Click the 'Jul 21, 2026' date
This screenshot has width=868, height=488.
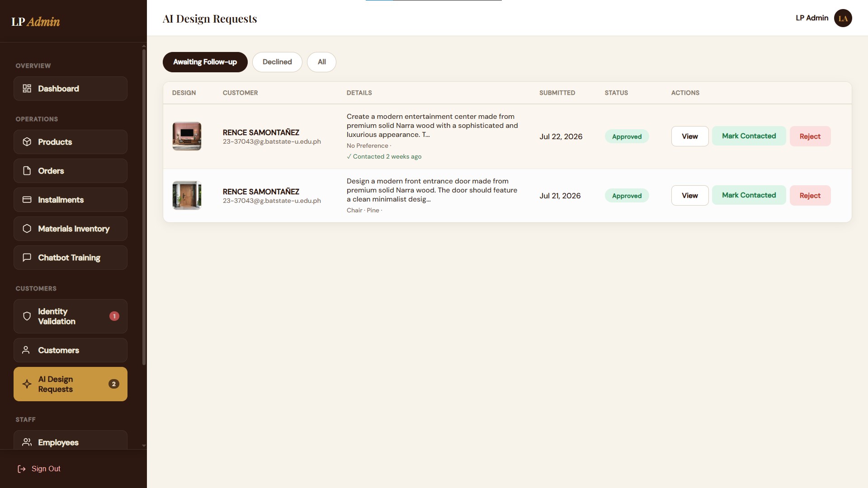[x=560, y=196]
